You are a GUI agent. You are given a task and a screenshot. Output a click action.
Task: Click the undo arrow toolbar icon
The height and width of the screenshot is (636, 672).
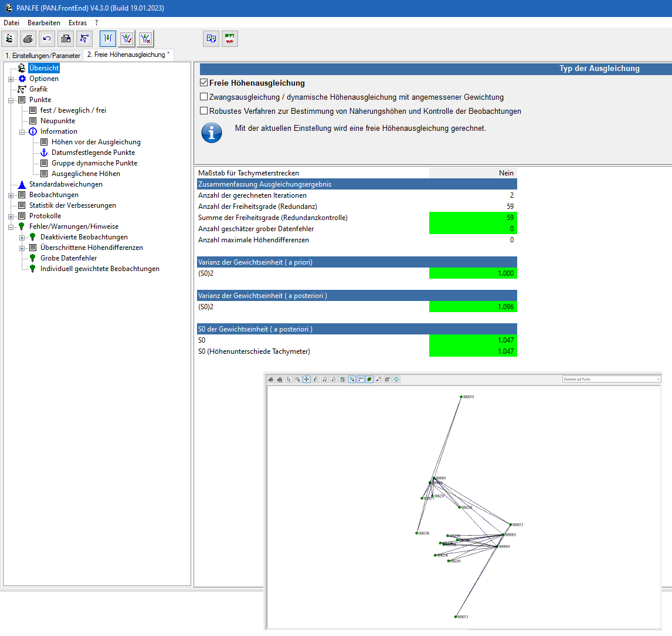pos(47,39)
